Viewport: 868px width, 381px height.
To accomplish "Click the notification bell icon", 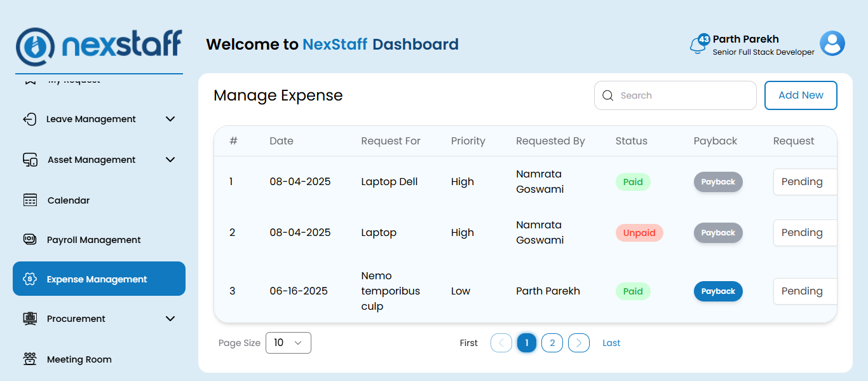I will coord(698,45).
